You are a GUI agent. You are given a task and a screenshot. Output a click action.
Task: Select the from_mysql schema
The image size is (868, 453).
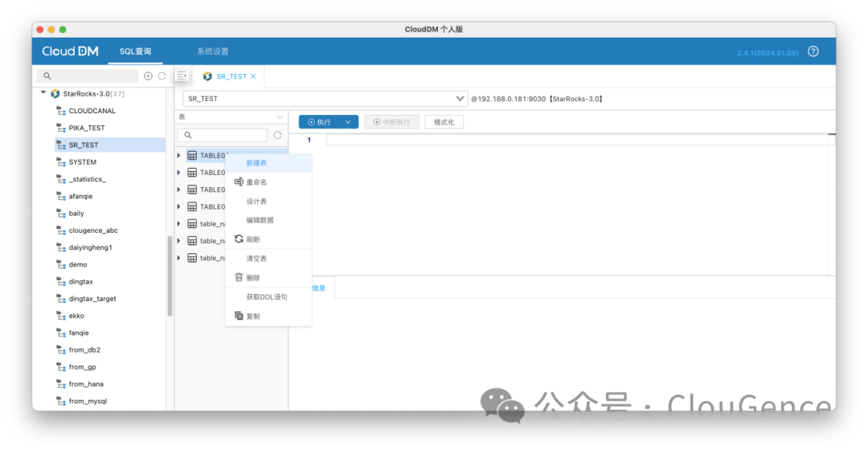pos(88,401)
